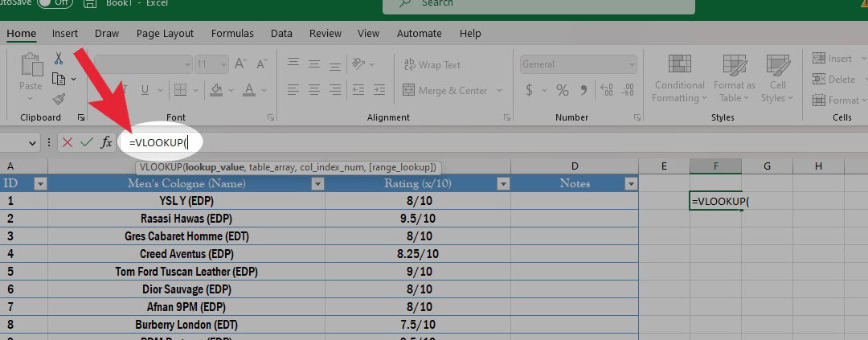
Task: Confirm the formula with the checkmark
Action: coord(86,142)
